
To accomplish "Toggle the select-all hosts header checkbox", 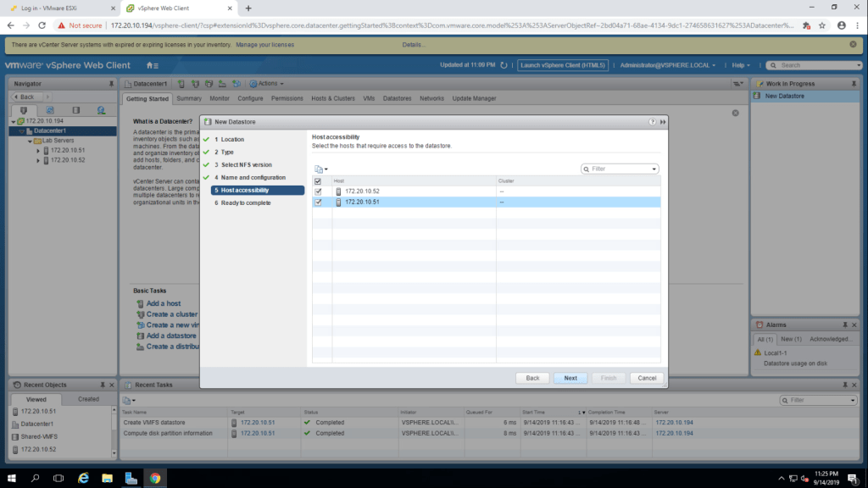I will pos(318,181).
